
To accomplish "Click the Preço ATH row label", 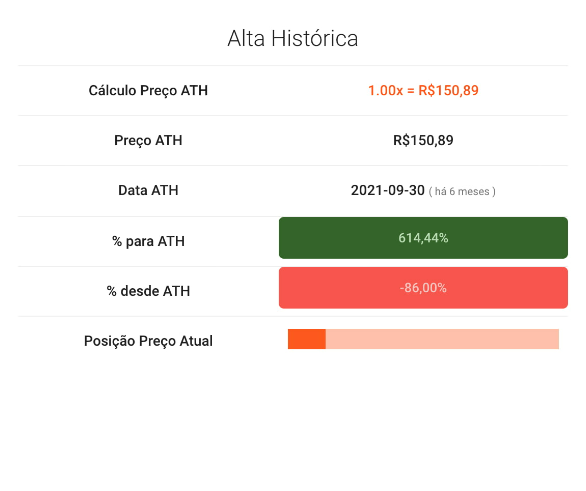I will pos(148,140).
